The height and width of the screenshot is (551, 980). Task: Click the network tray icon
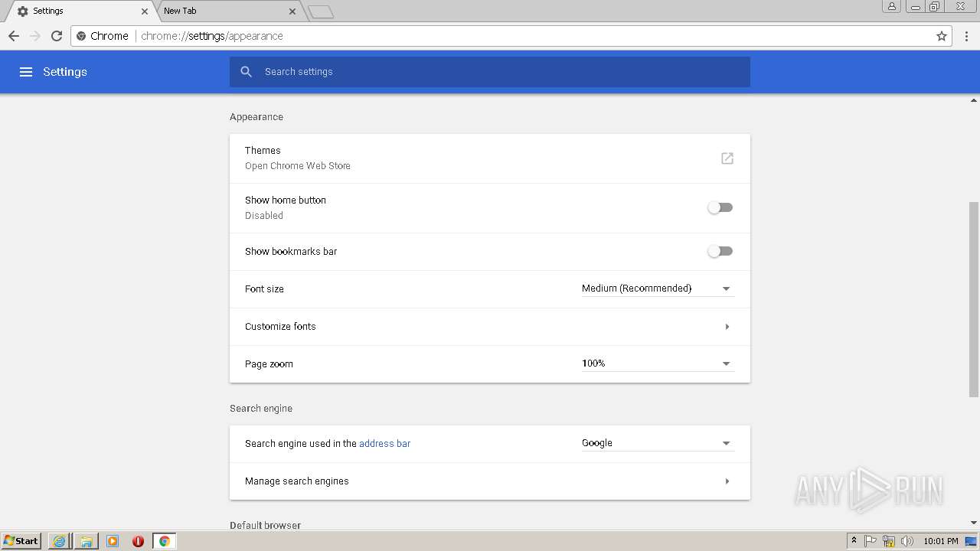click(889, 541)
